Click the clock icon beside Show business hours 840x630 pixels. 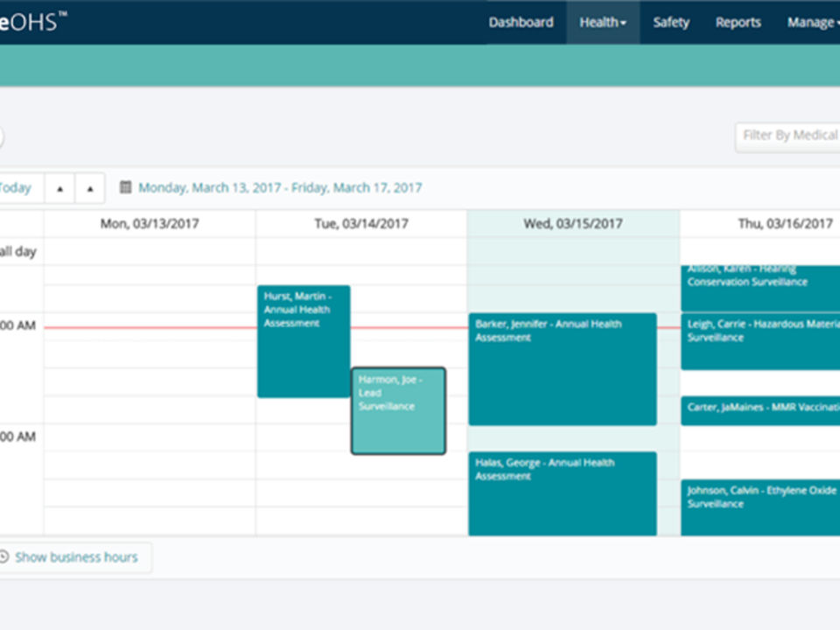pyautogui.click(x=3, y=556)
